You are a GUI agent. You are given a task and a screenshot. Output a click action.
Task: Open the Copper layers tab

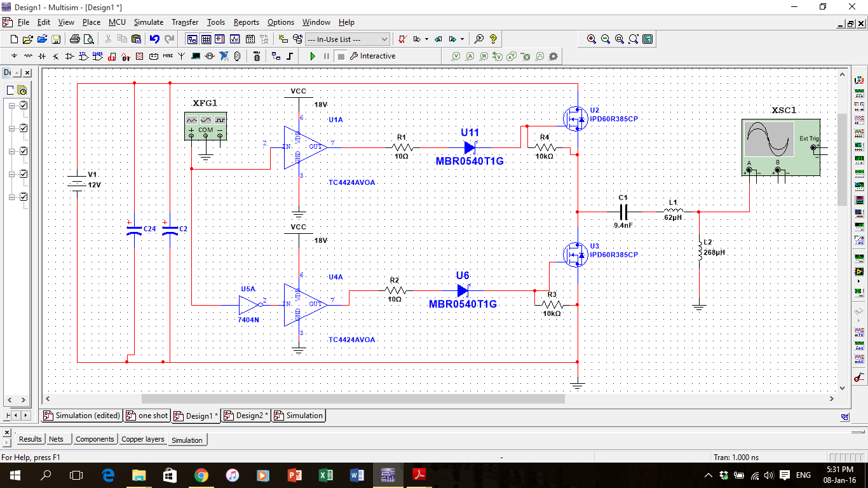pos(142,439)
